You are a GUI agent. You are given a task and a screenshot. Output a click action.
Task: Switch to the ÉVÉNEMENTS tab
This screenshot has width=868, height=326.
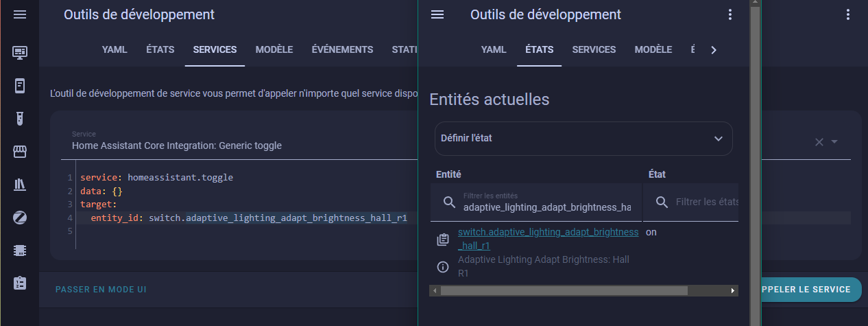[x=342, y=49]
